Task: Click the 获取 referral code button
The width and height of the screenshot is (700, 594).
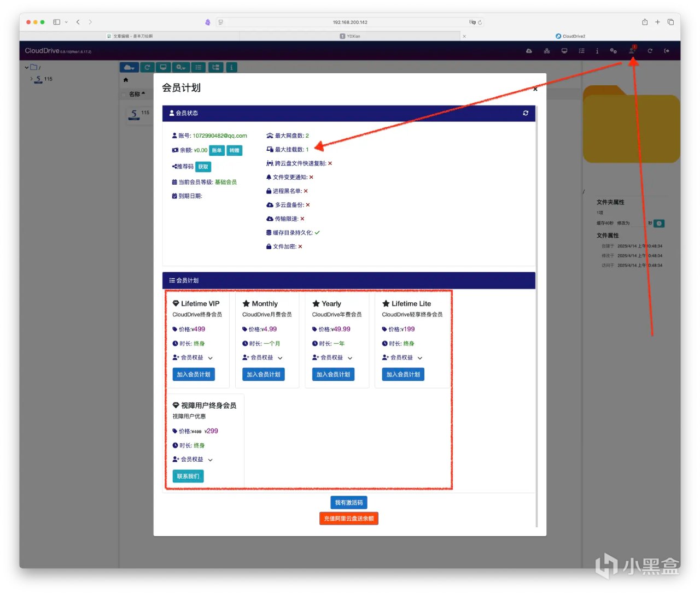Action: 203,167
